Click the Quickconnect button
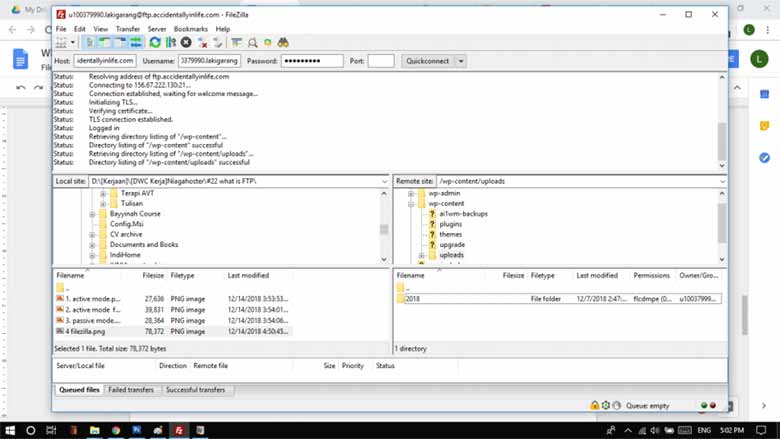Viewport: 780px width, 439px height. pos(428,61)
